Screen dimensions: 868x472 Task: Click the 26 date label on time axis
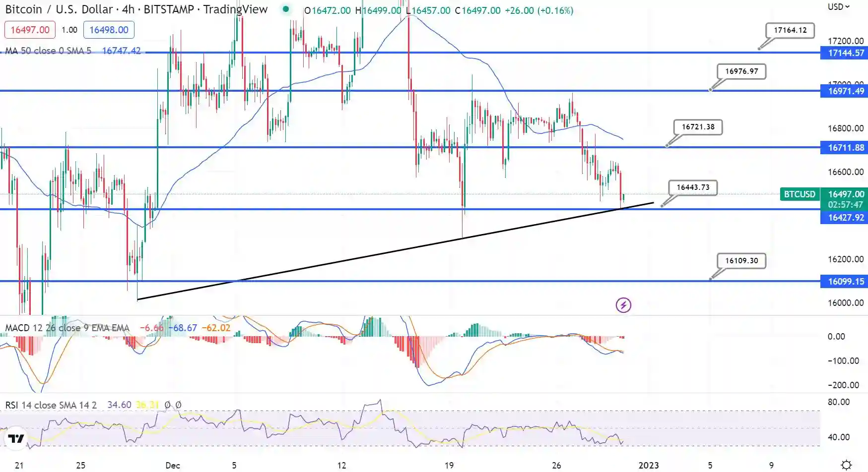(x=556, y=465)
